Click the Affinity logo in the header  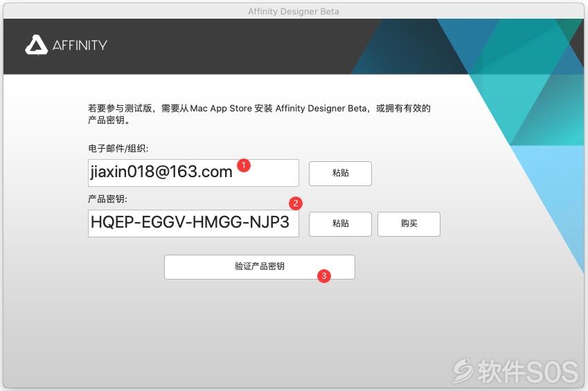pyautogui.click(x=66, y=45)
